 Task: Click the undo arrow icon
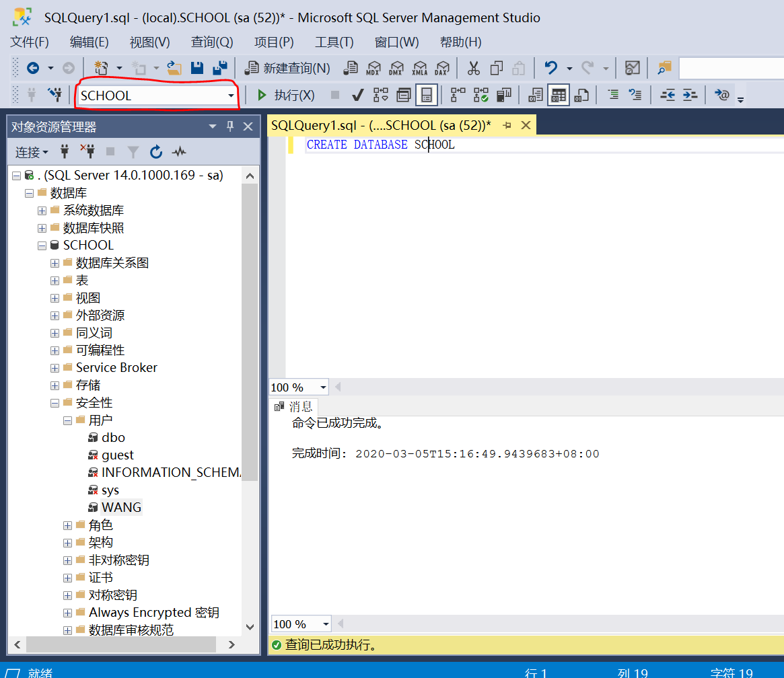(x=551, y=68)
